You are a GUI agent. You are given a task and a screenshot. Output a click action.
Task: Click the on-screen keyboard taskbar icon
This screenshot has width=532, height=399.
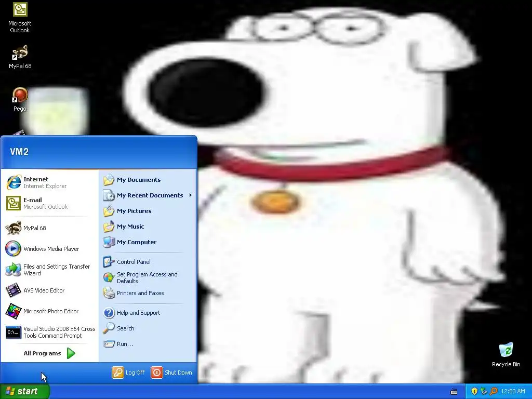coord(454,392)
